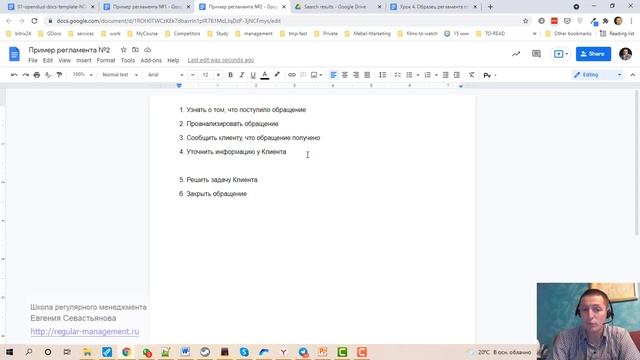Open the Normal text style dropdown
The width and height of the screenshot is (640, 360).
(x=120, y=75)
